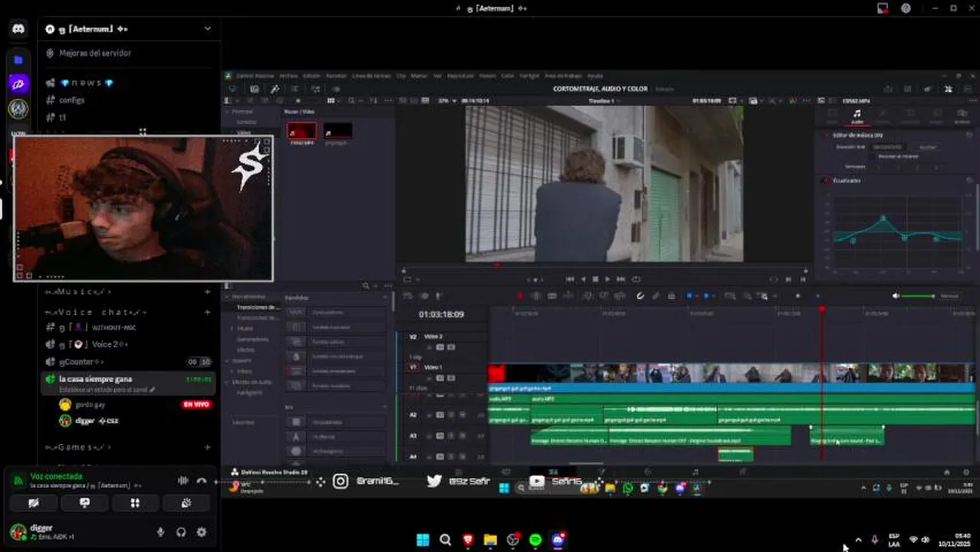
Task: Mute your microphone in Discord user panel
Action: [160, 532]
